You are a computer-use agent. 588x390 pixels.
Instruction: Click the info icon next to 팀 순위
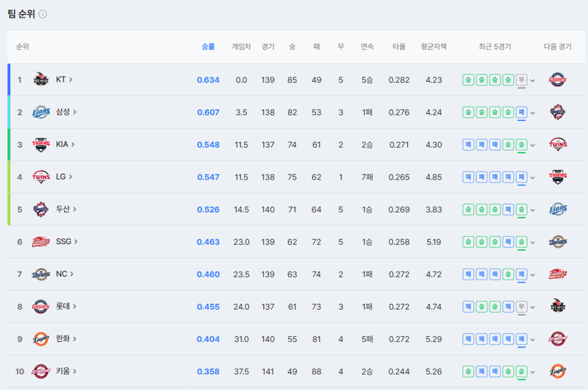[x=43, y=14]
